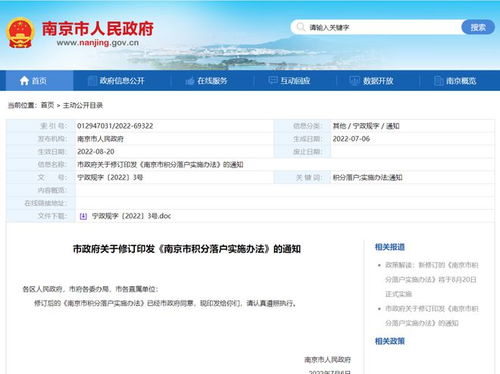Click www.nanjing.gov.cn URL text
The width and height of the screenshot is (500, 374).
(x=98, y=43)
